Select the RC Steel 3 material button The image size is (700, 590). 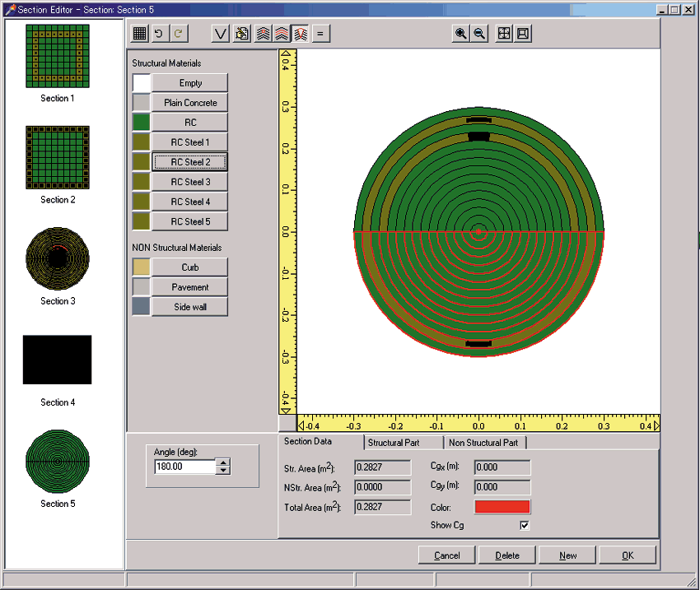point(190,182)
